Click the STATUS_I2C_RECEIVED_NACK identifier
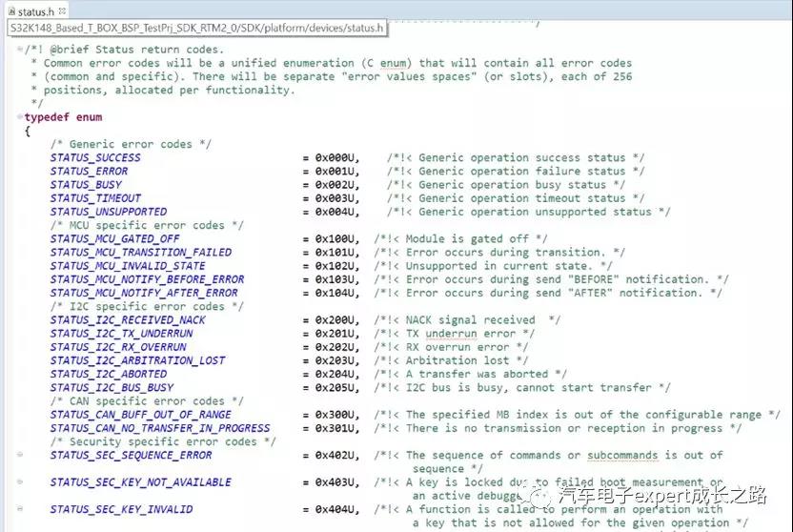 point(128,320)
